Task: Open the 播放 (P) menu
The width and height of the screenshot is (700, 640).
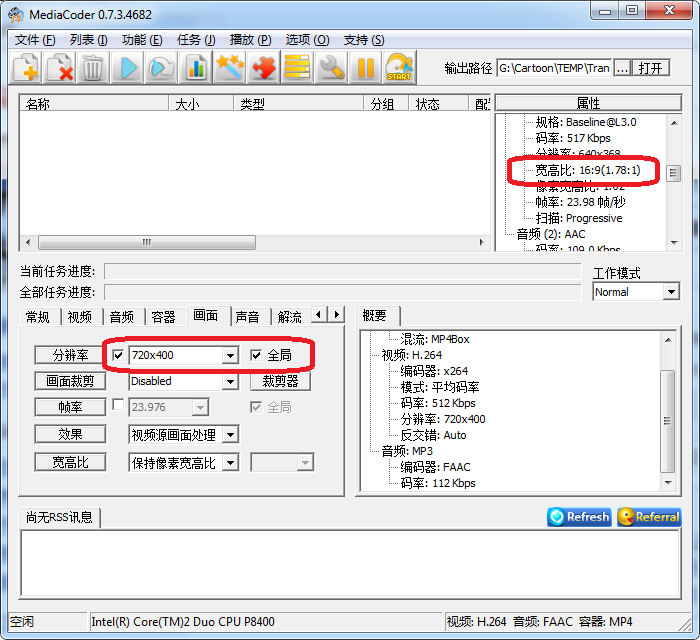Action: click(250, 40)
